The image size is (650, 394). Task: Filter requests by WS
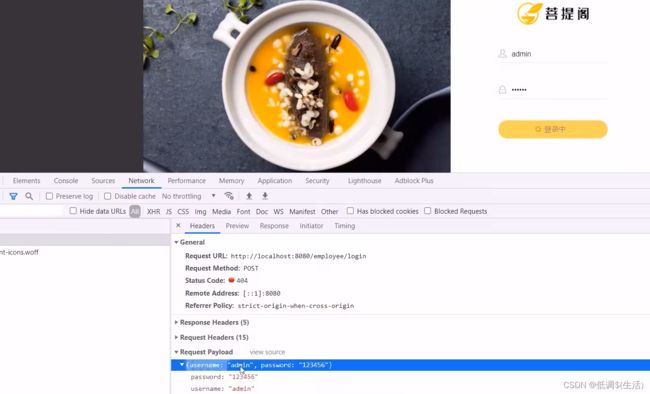tap(279, 212)
